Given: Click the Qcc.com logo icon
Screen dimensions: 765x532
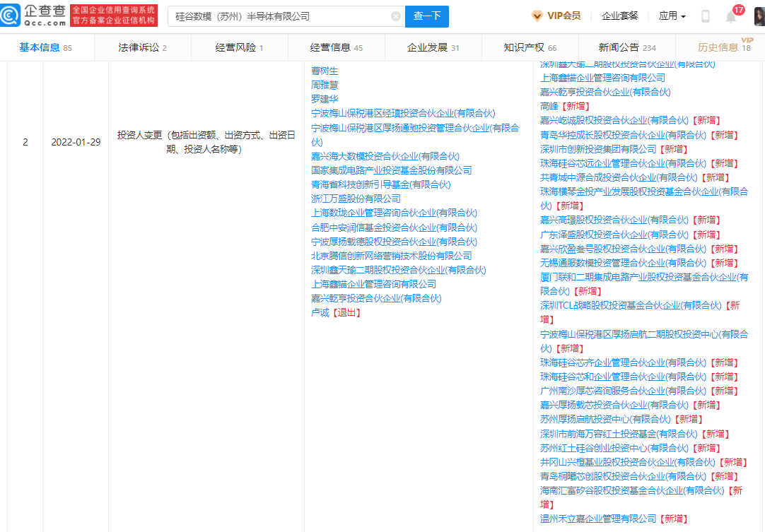Looking at the screenshot, I should click(x=10, y=16).
